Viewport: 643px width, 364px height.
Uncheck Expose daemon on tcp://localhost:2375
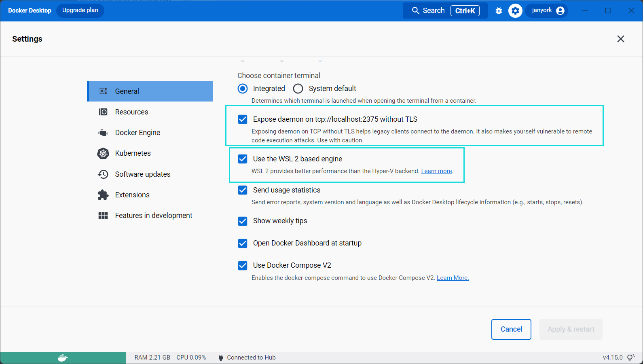coord(243,119)
